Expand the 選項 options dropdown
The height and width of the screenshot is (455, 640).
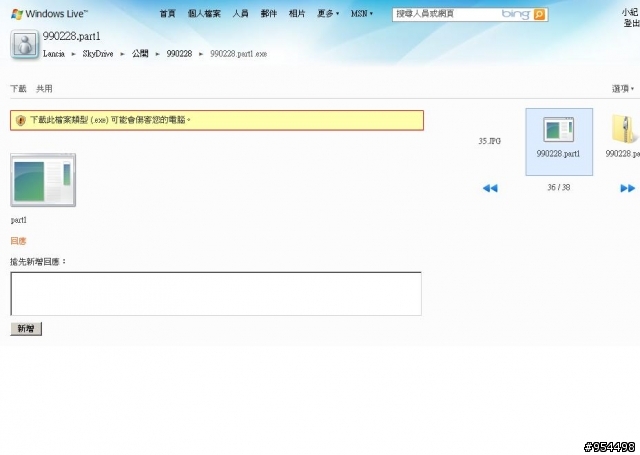622,89
